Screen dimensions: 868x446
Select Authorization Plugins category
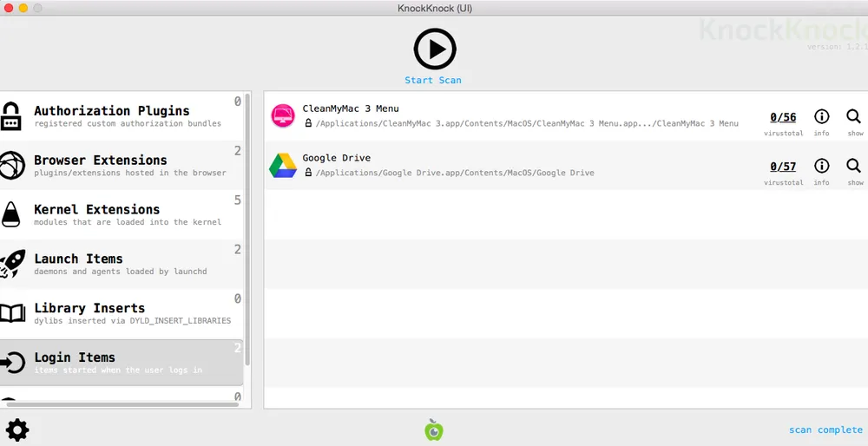tap(122, 116)
